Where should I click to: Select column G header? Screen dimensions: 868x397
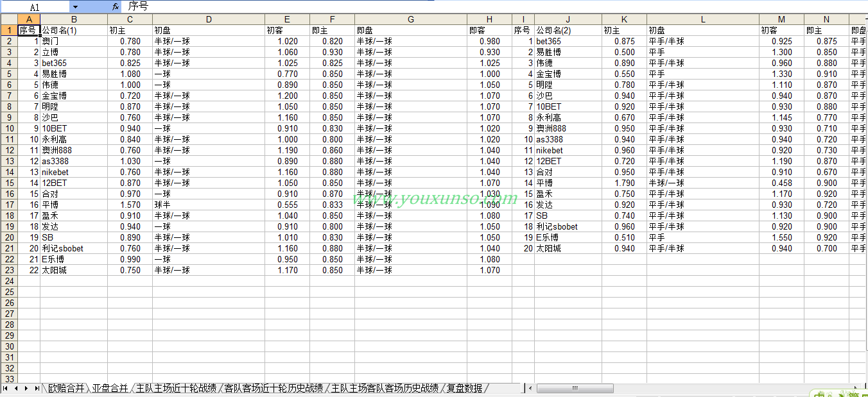(x=411, y=19)
